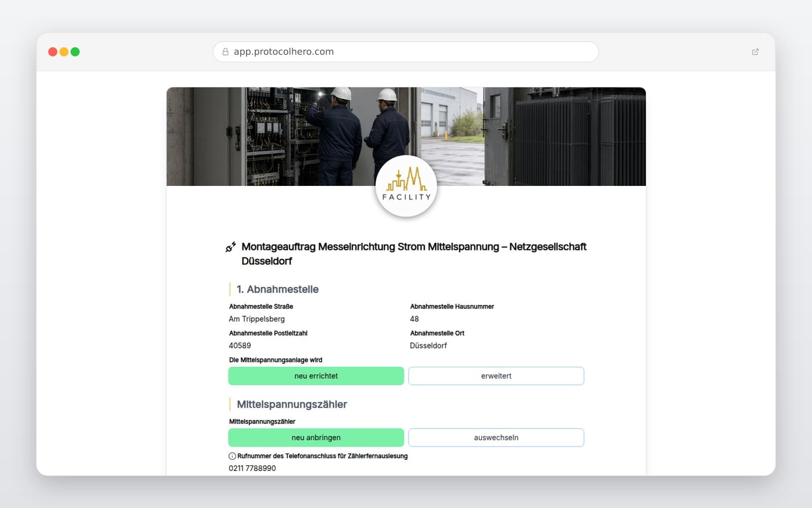Click the plug icon beside Montageauftrag title

point(231,247)
